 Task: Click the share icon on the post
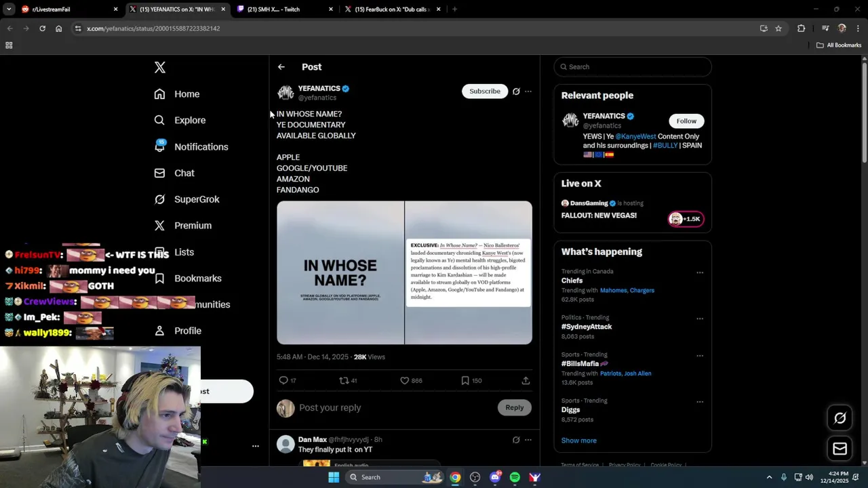[x=526, y=381]
